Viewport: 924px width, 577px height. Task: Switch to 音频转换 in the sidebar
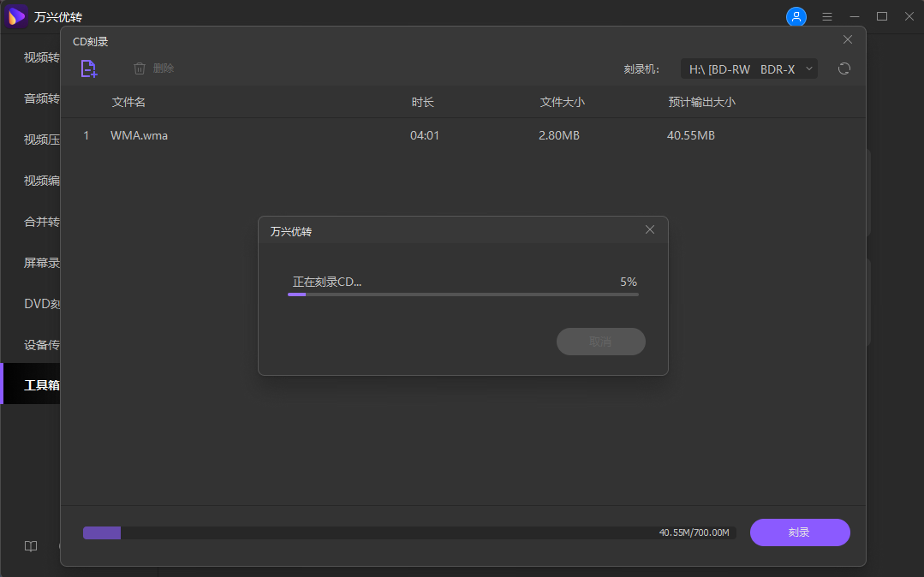pyautogui.click(x=39, y=98)
